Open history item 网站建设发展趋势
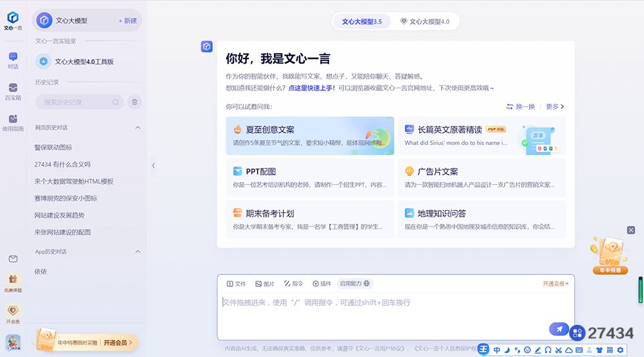Screen dimensions: 644x357 [x=59, y=215]
